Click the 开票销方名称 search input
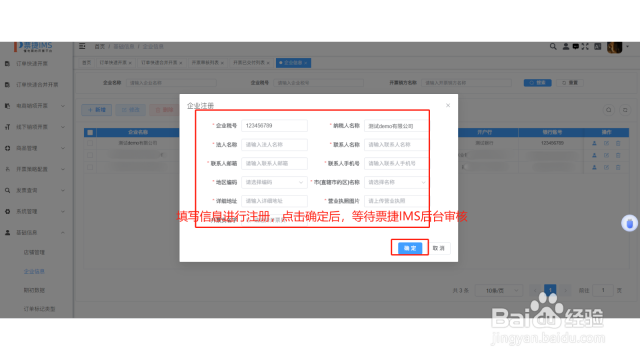The width and height of the screenshot is (640, 360). 466,83
